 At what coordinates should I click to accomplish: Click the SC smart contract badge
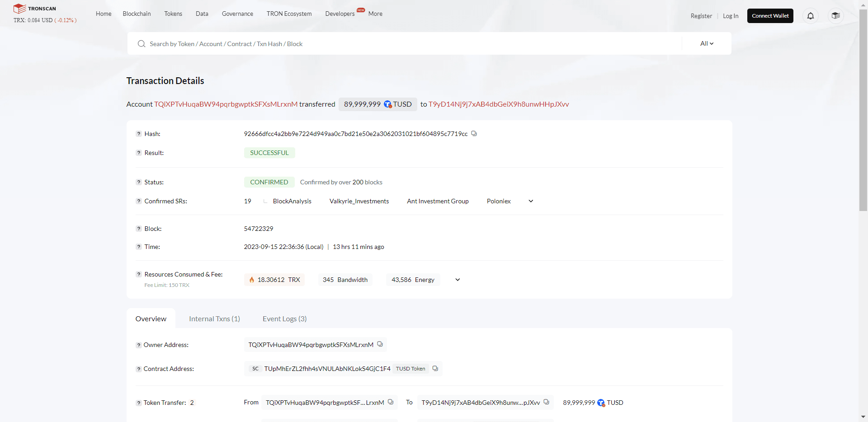tap(255, 369)
